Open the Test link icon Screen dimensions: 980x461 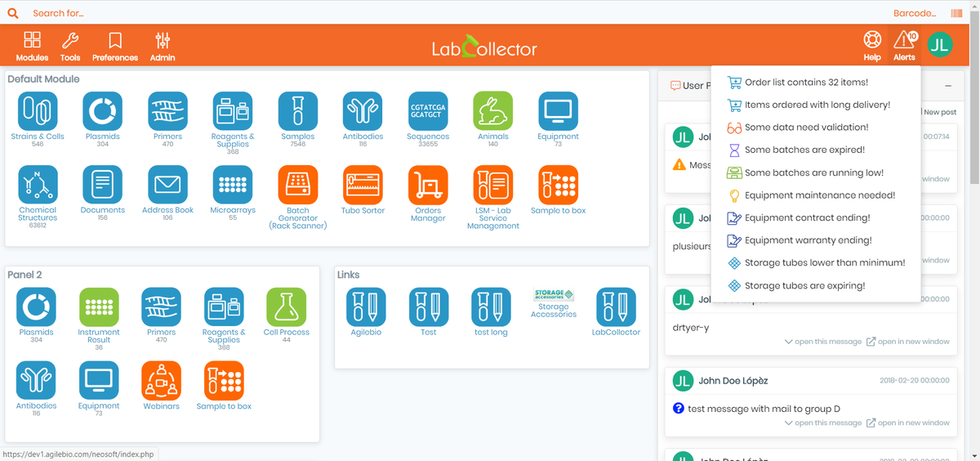click(x=429, y=307)
